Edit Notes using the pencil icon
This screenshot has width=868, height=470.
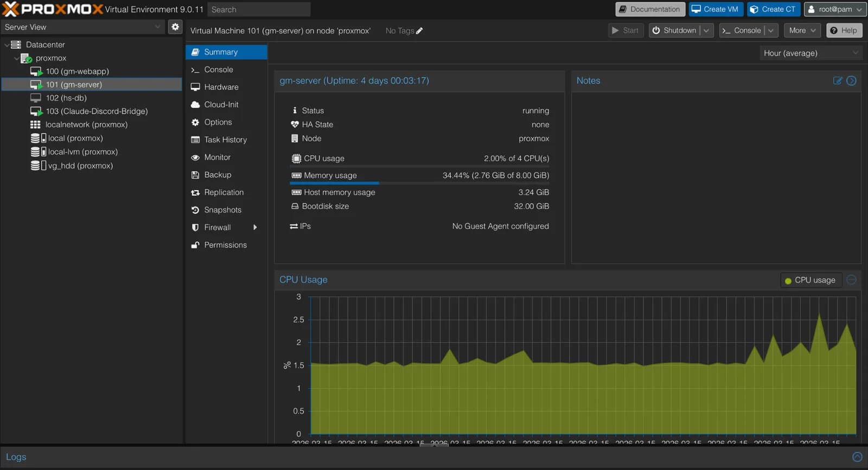838,81
